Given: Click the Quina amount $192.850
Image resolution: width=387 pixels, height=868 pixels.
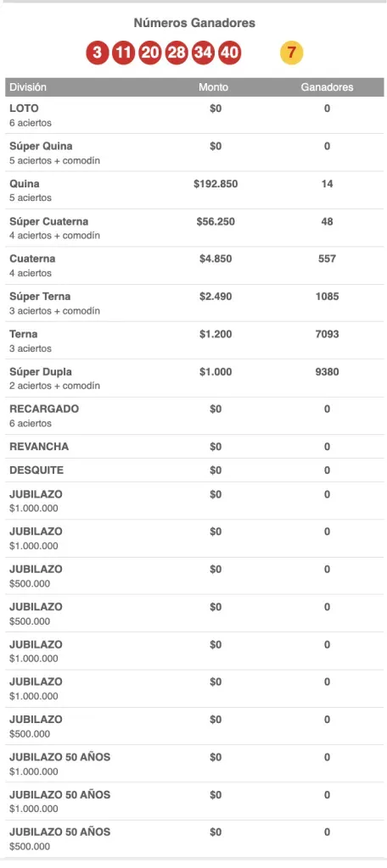Looking at the screenshot, I should pos(216,184).
